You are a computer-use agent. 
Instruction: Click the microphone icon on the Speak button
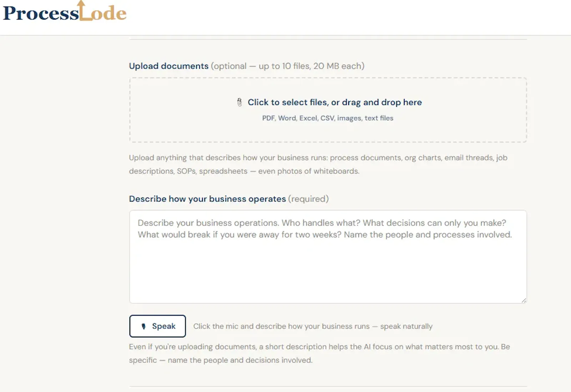[143, 326]
